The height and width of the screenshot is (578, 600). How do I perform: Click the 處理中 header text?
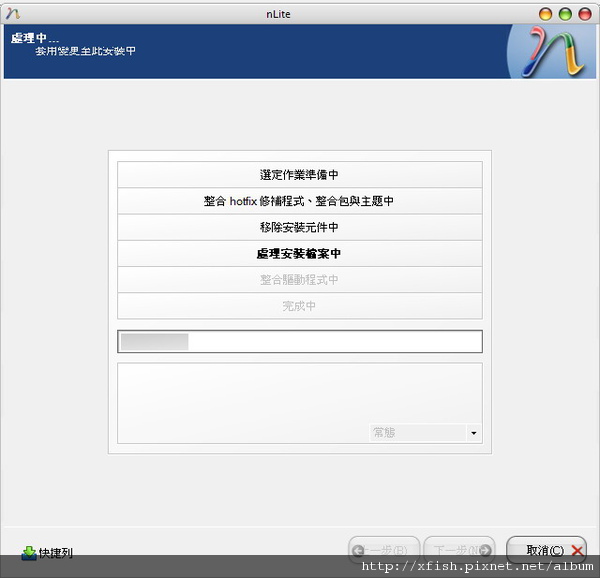pos(34,38)
